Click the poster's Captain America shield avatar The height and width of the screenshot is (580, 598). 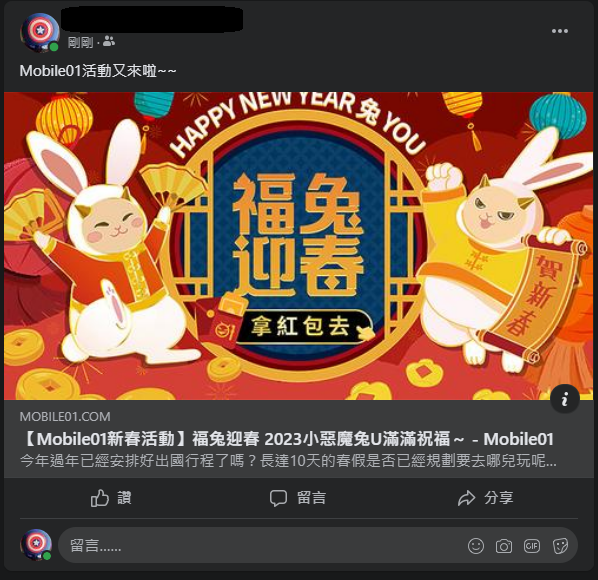pyautogui.click(x=40, y=32)
